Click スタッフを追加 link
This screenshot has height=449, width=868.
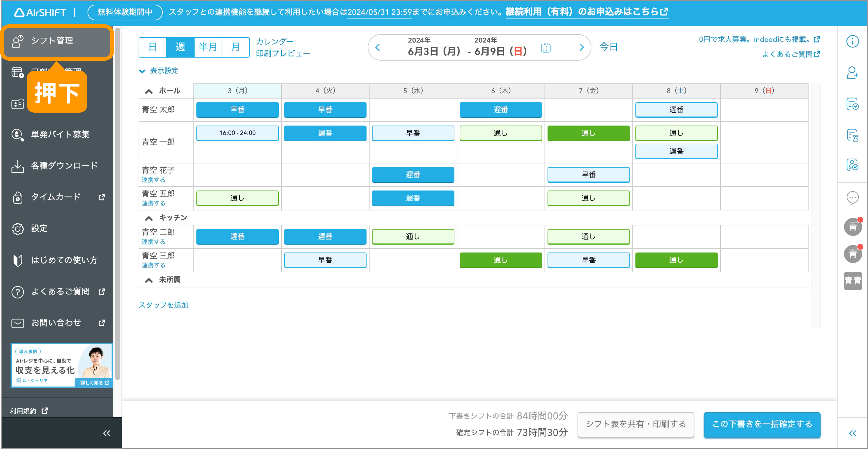164,305
